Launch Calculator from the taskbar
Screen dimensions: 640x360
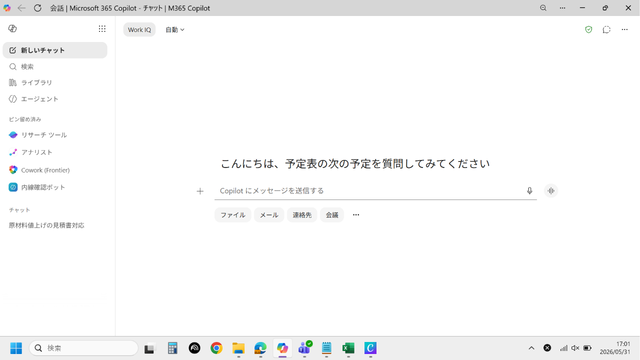click(172, 348)
